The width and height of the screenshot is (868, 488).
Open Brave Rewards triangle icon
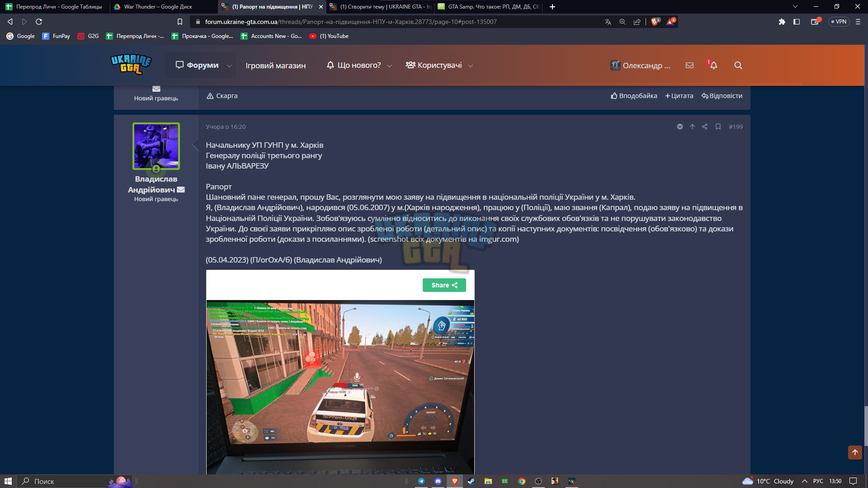(x=671, y=21)
